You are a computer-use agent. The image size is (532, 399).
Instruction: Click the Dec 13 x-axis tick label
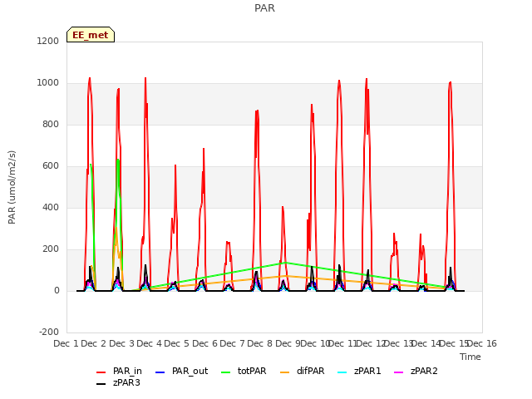pyautogui.click(x=398, y=343)
